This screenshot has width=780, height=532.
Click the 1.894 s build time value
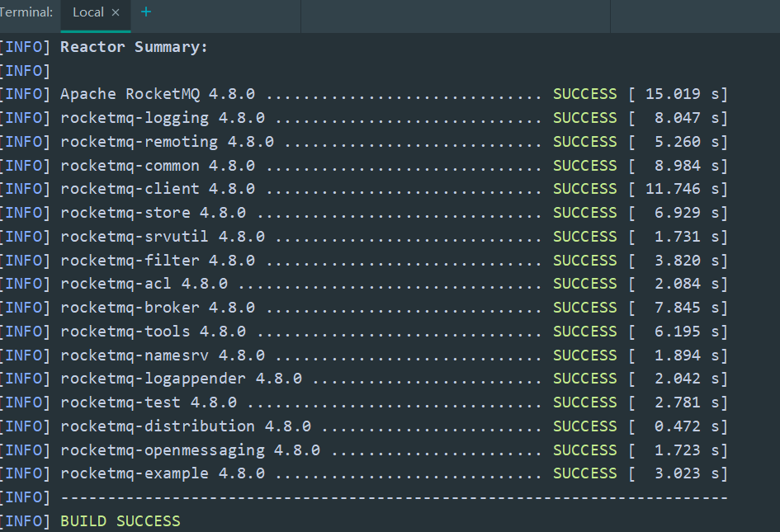687,355
